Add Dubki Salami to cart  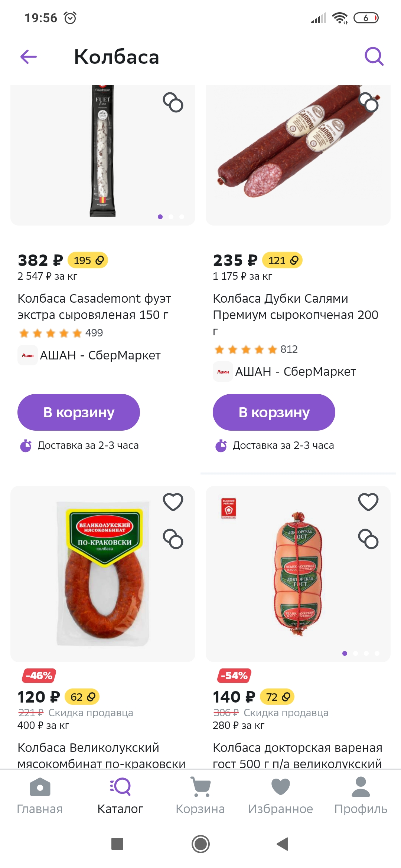point(274,412)
